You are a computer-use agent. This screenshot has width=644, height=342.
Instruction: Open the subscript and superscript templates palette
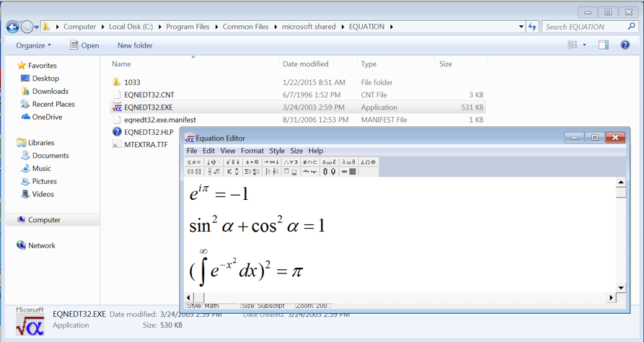point(233,172)
